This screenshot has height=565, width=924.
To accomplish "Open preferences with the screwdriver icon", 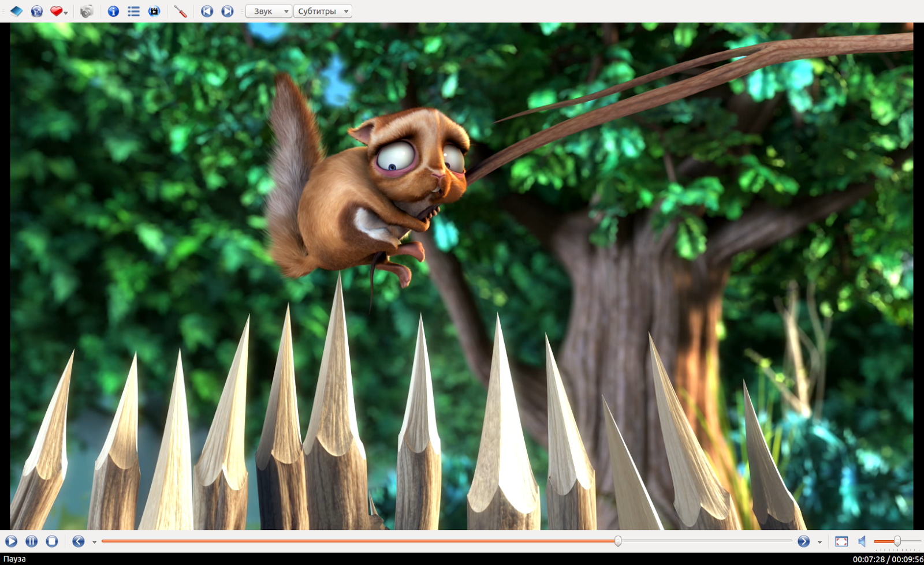I will (x=180, y=11).
